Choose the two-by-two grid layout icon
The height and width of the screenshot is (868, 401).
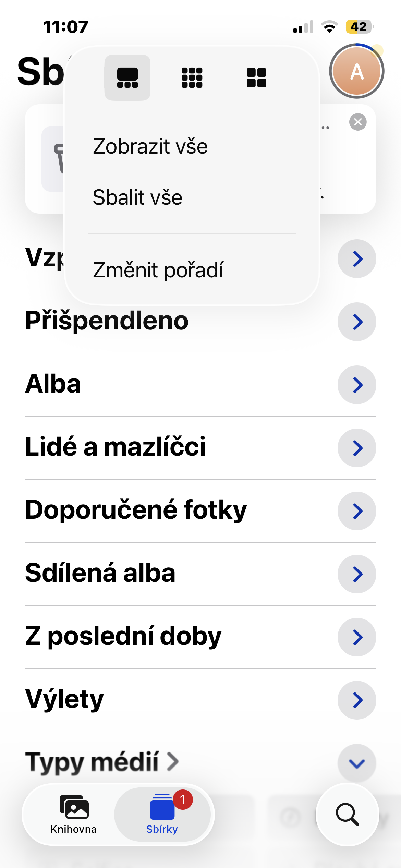pos(256,77)
